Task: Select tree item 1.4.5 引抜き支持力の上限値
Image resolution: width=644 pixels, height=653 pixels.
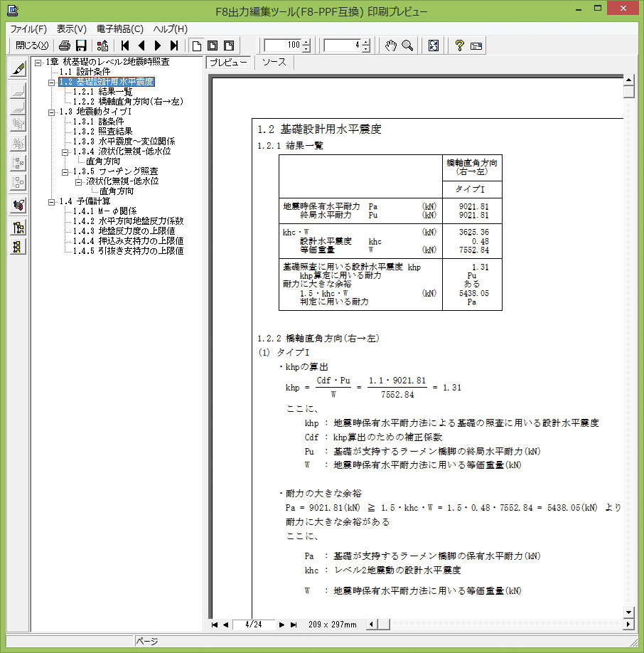Action: 128,251
